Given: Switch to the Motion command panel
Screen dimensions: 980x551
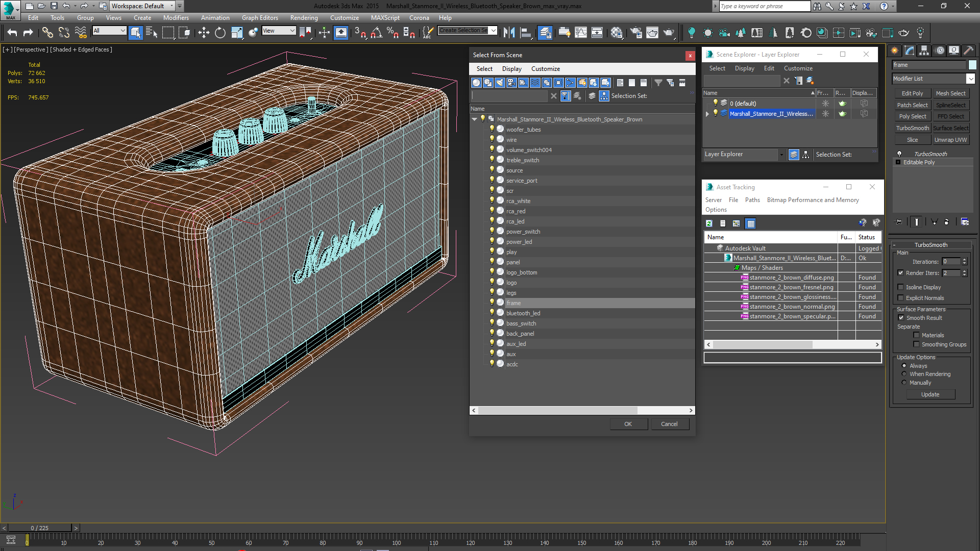Looking at the screenshot, I should click(x=939, y=50).
